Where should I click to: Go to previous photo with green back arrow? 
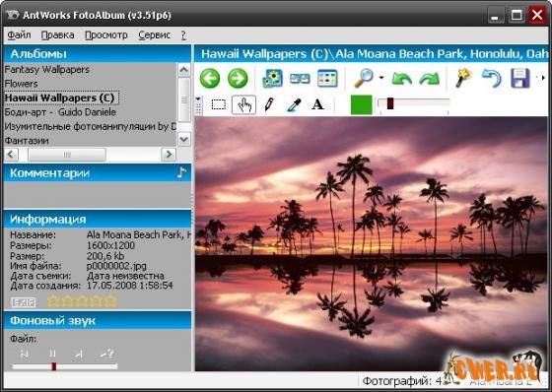[210, 78]
